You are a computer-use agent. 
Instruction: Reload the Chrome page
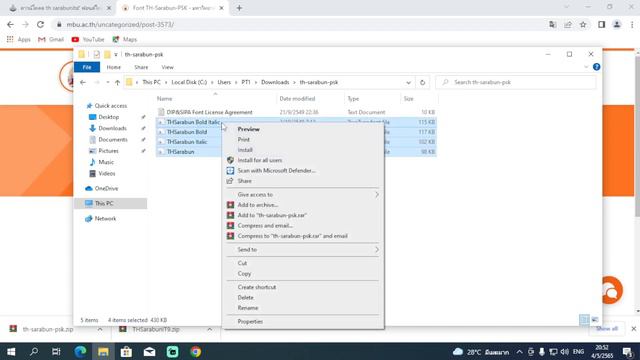[x=40, y=24]
